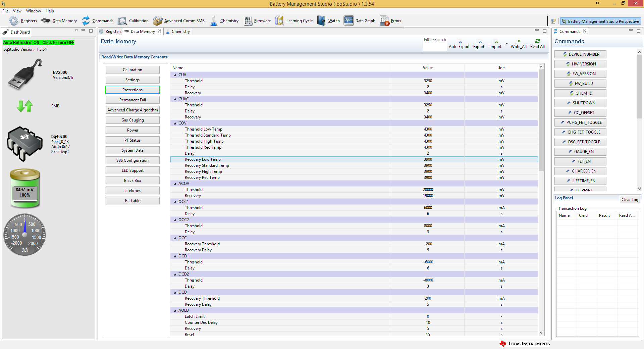Viewport: 644px width, 349px height.
Task: Open the Data Memory chip icon in toolbar
Action: [45, 21]
